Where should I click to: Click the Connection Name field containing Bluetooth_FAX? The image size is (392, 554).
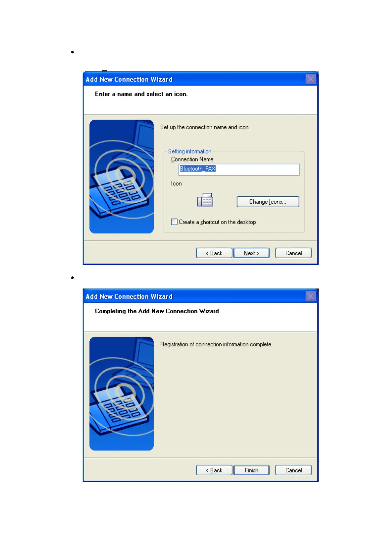click(x=239, y=169)
